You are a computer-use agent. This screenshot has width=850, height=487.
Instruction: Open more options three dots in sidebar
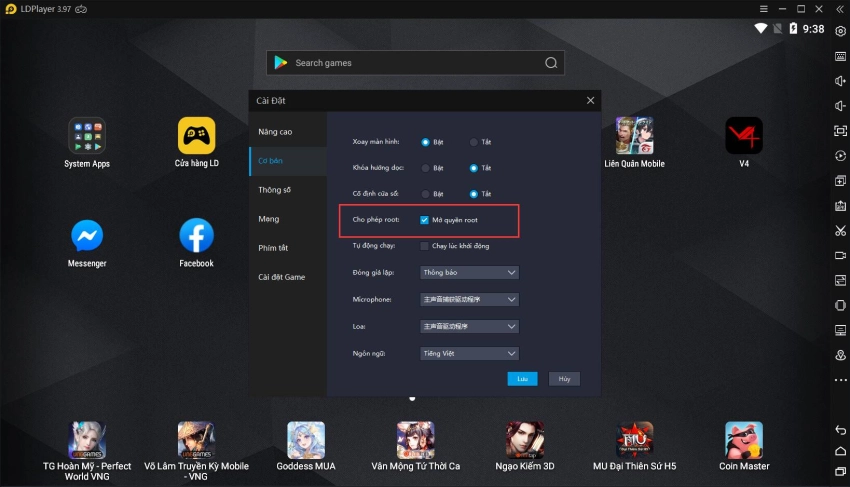840,380
